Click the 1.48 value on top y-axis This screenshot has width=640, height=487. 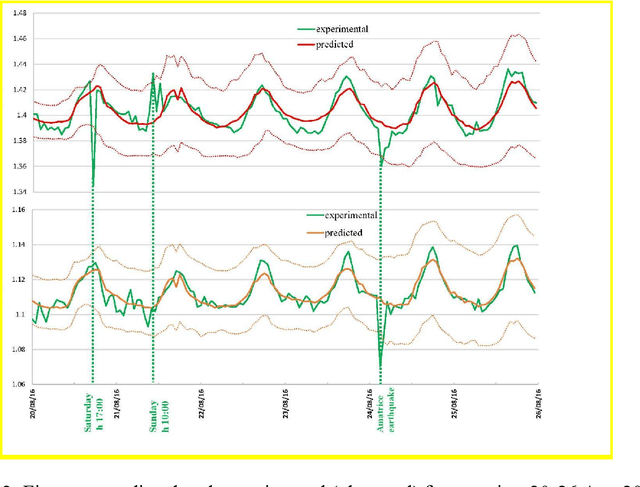tap(18, 14)
